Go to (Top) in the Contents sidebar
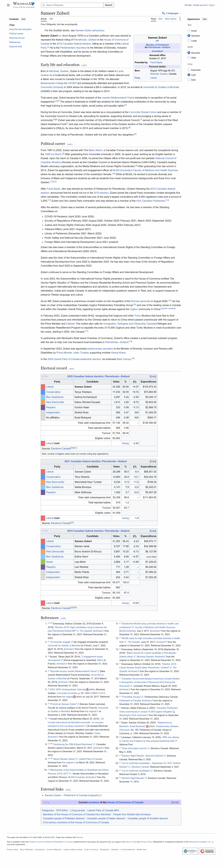The width and height of the screenshot is (222, 868). click(x=12, y=25)
